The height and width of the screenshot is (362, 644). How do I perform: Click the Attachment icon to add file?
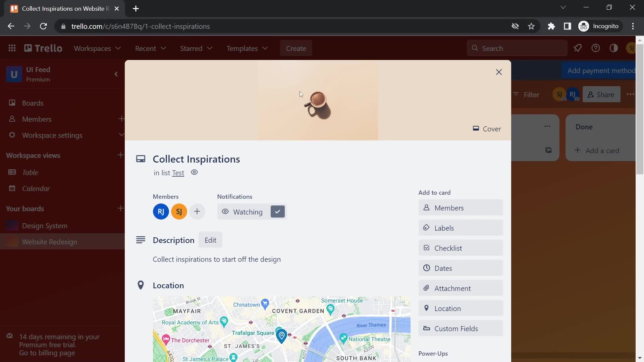coord(461,288)
